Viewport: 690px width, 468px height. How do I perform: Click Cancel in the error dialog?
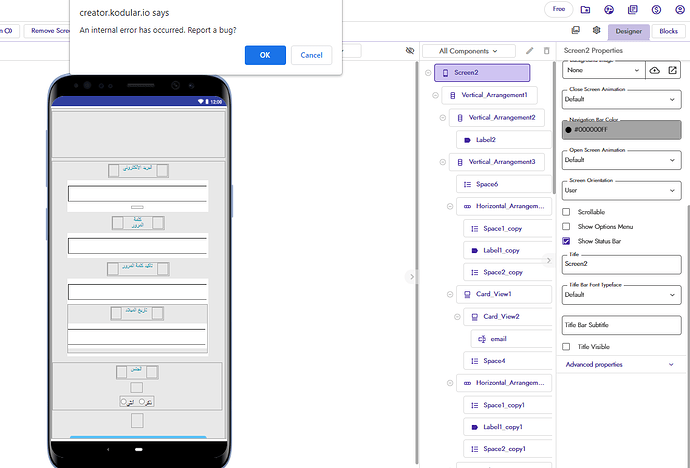[311, 55]
